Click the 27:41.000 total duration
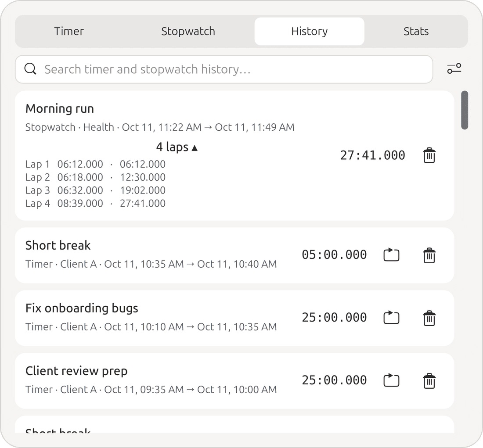Image resolution: width=483 pixels, height=448 pixels. (x=372, y=155)
